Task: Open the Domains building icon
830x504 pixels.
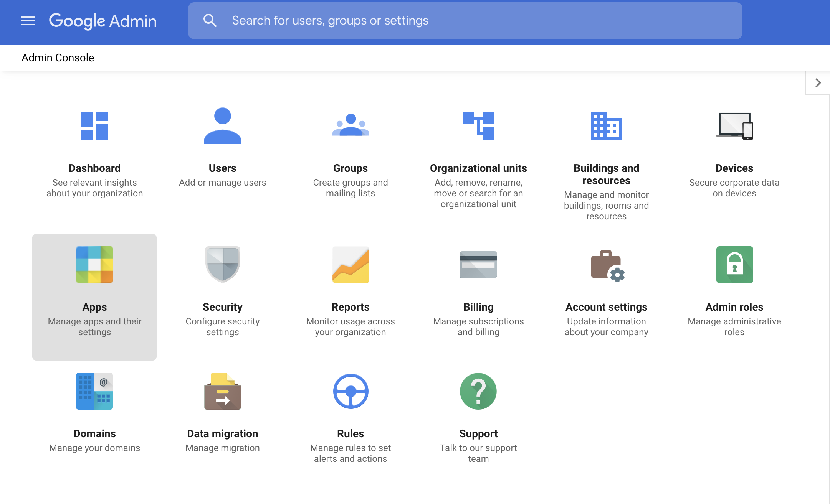Action: (x=94, y=391)
